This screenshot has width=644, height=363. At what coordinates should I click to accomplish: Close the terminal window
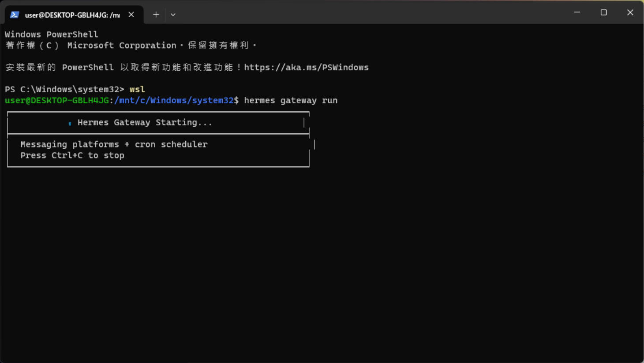click(630, 12)
